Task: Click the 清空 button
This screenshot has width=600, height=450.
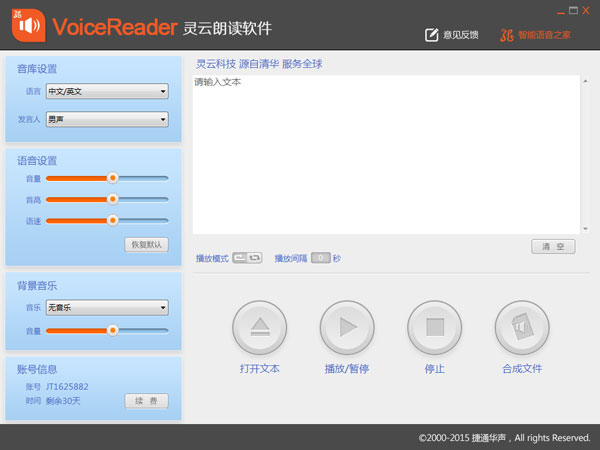Action: (x=553, y=246)
